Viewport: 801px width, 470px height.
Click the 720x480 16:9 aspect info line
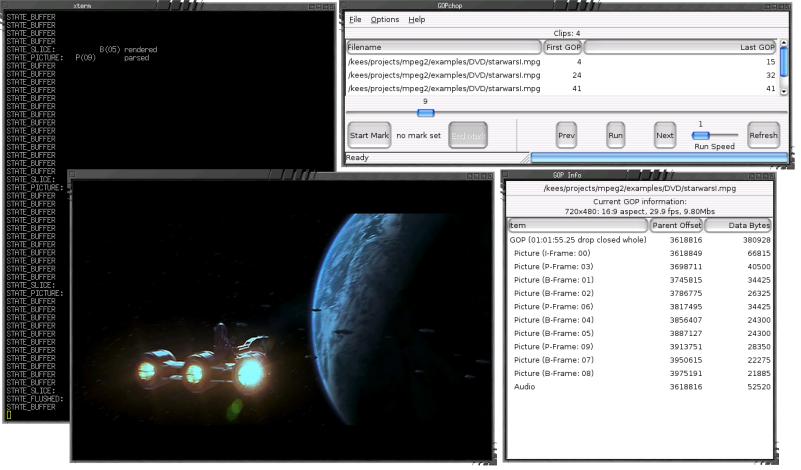[640, 211]
